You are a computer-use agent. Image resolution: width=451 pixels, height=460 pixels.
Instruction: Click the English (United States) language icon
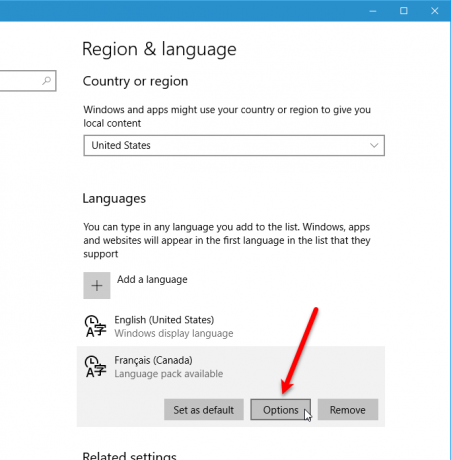tap(95, 326)
